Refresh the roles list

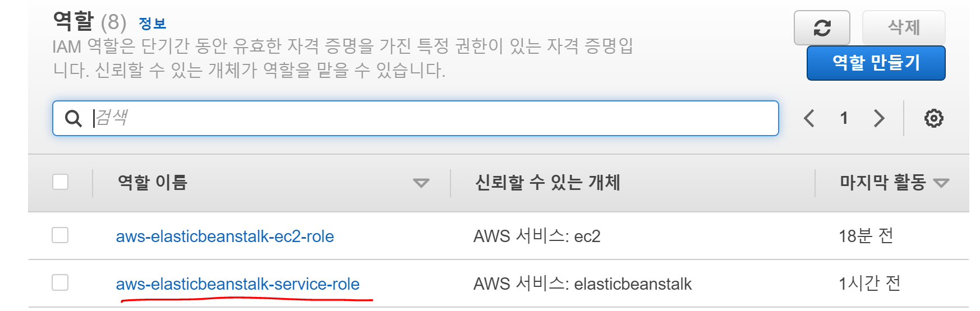pyautogui.click(x=822, y=27)
